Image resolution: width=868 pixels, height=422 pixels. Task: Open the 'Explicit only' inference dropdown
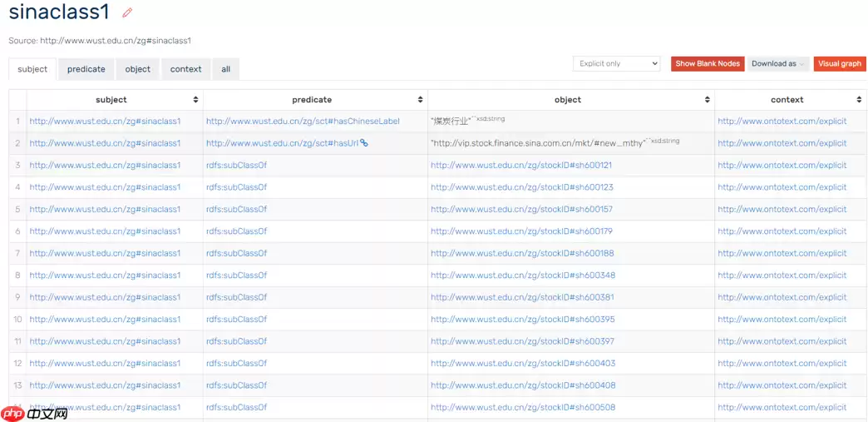[616, 63]
